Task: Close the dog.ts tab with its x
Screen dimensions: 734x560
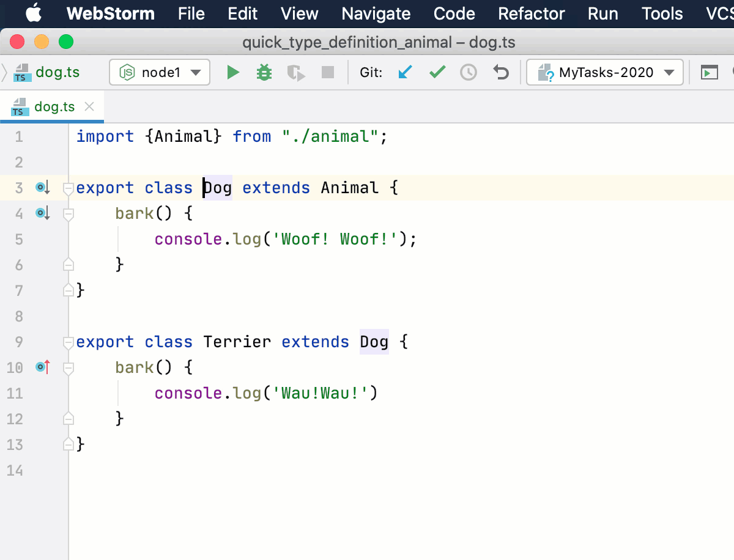Action: click(x=89, y=106)
